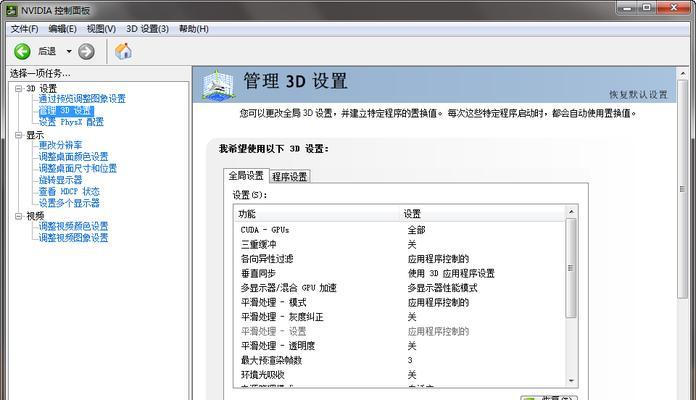Click 恢复默认设置 link
Screen dimensions: 696x400
[638, 95]
